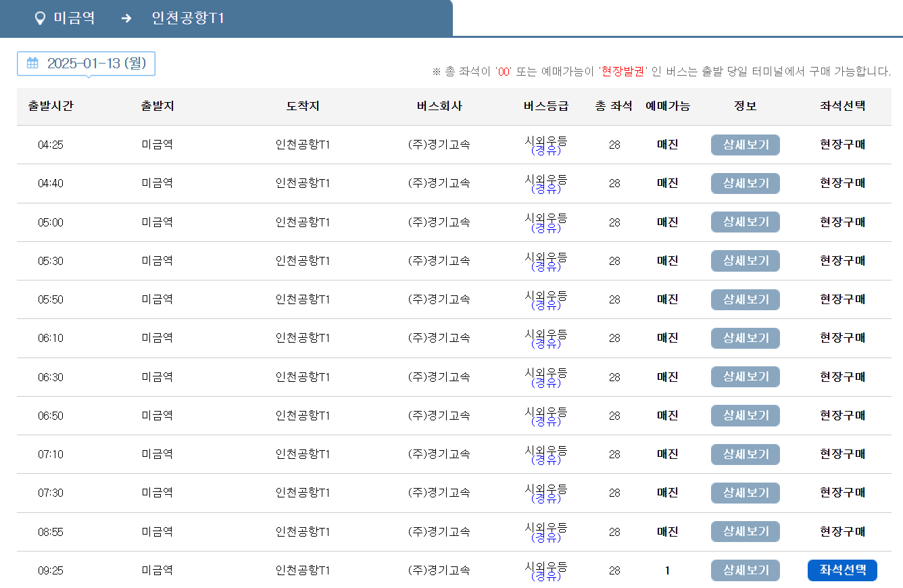Click 매진 status on the 05:00 row
The height and width of the screenshot is (588, 903).
click(x=666, y=222)
